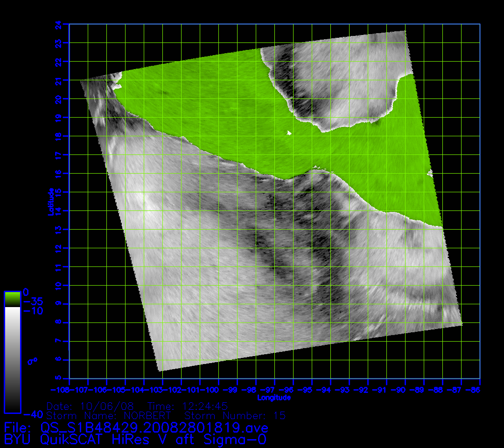The image size is (504, 448).
Task: Click the green segment of the color bar
Action: tap(12, 299)
